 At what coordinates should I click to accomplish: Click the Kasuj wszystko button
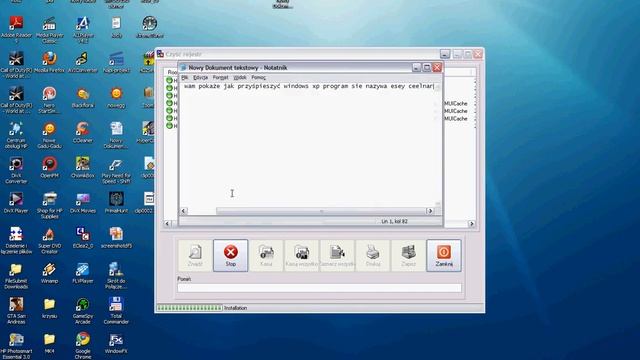[302, 256]
